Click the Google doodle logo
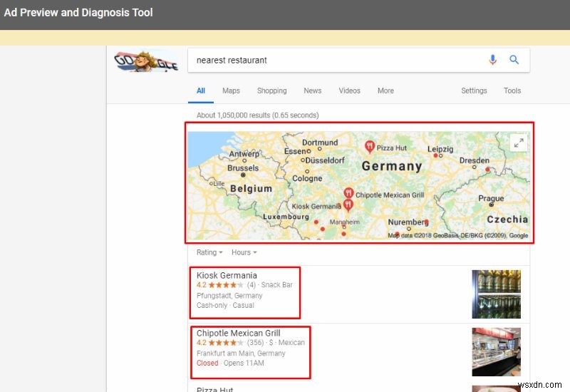Image resolution: width=570 pixels, height=392 pixels. [x=146, y=61]
